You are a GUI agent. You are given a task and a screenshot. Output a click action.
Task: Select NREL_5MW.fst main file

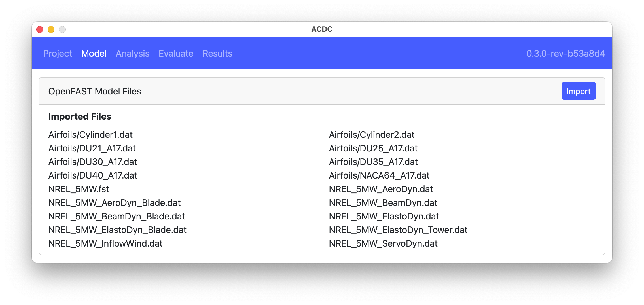coord(79,189)
